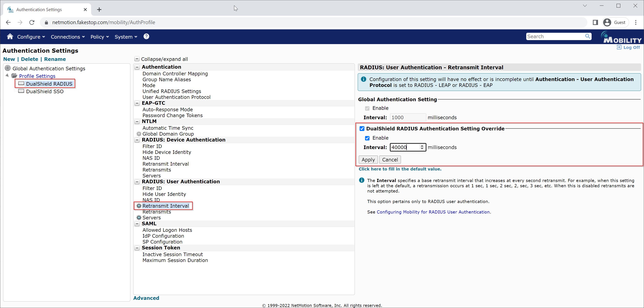Open the Configure menu
644x308 pixels.
(31, 37)
